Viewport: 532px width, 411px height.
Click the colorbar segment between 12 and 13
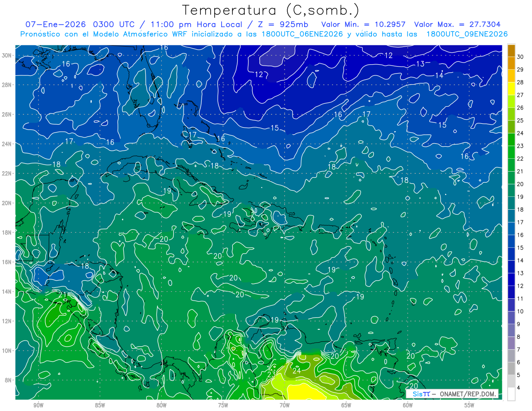click(511, 279)
